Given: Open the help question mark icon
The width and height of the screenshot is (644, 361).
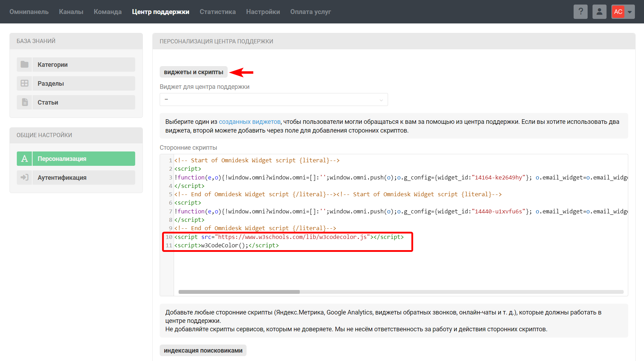Looking at the screenshot, I should (580, 12).
